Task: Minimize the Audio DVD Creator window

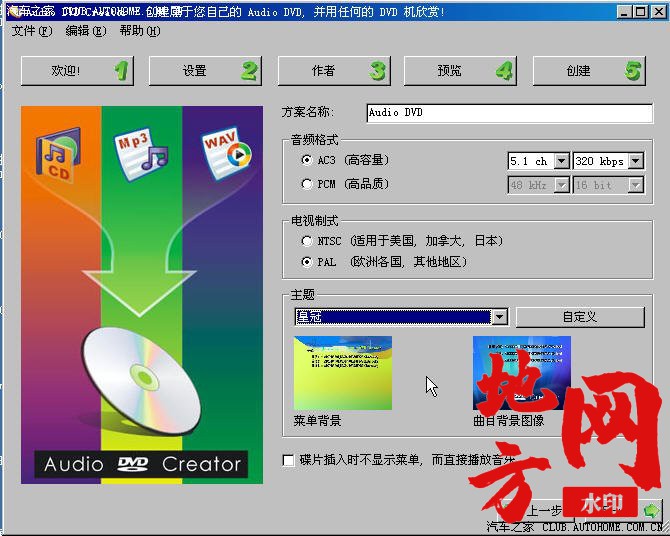Action: pos(624,12)
